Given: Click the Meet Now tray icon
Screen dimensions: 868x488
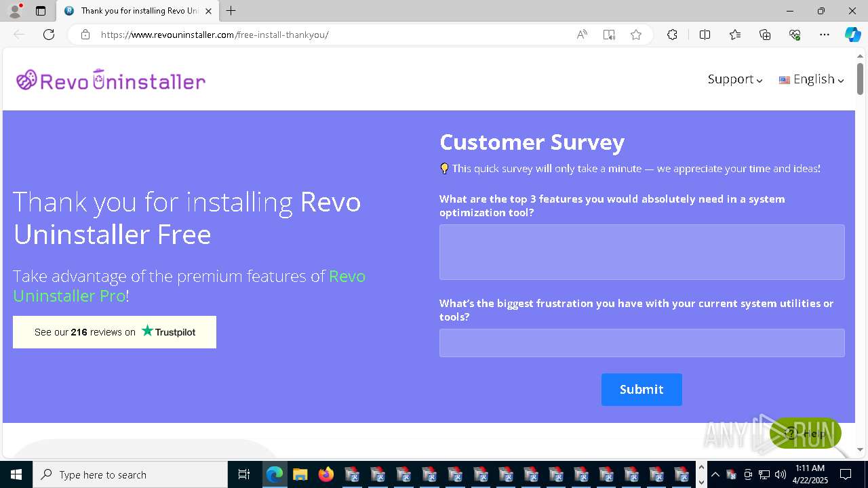Looking at the screenshot, I should [748, 474].
